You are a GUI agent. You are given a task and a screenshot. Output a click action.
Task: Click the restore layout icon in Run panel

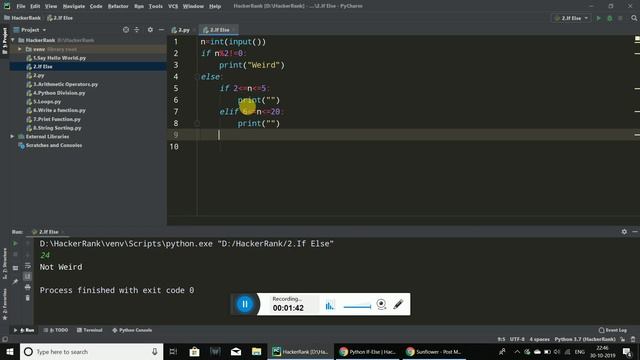tap(16, 268)
